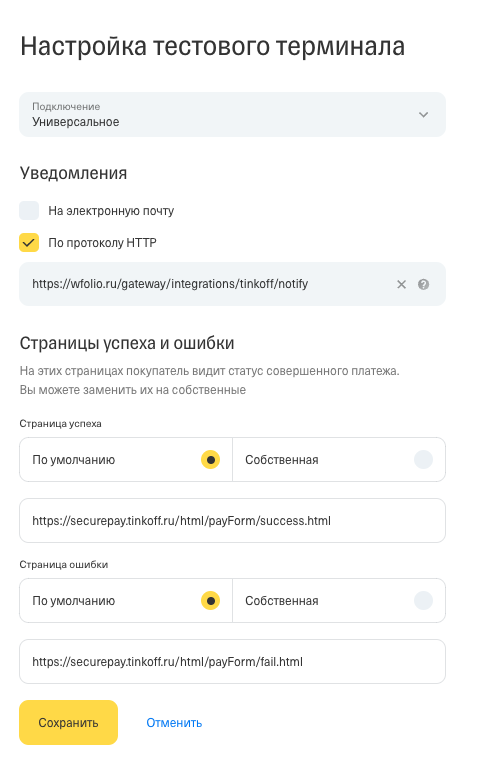Click the На электронную почту label
The height and width of the screenshot is (769, 480).
click(111, 211)
